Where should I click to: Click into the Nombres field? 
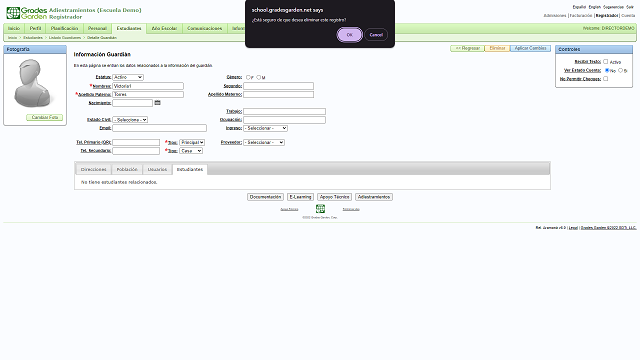[x=148, y=86]
